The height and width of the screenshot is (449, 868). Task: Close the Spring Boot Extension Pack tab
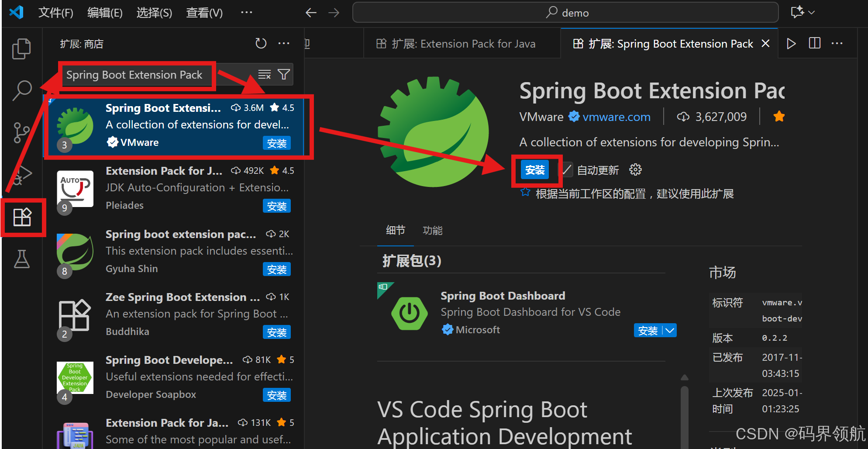click(765, 44)
